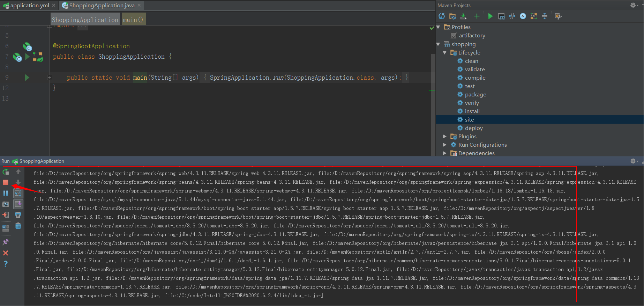
Task: Close the application.yml tab
Action: pos(54,5)
